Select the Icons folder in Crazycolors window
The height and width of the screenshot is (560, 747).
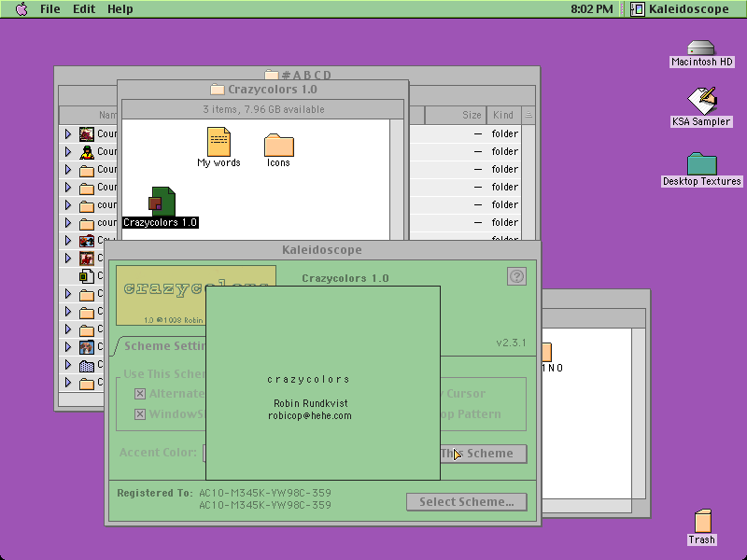pyautogui.click(x=278, y=146)
